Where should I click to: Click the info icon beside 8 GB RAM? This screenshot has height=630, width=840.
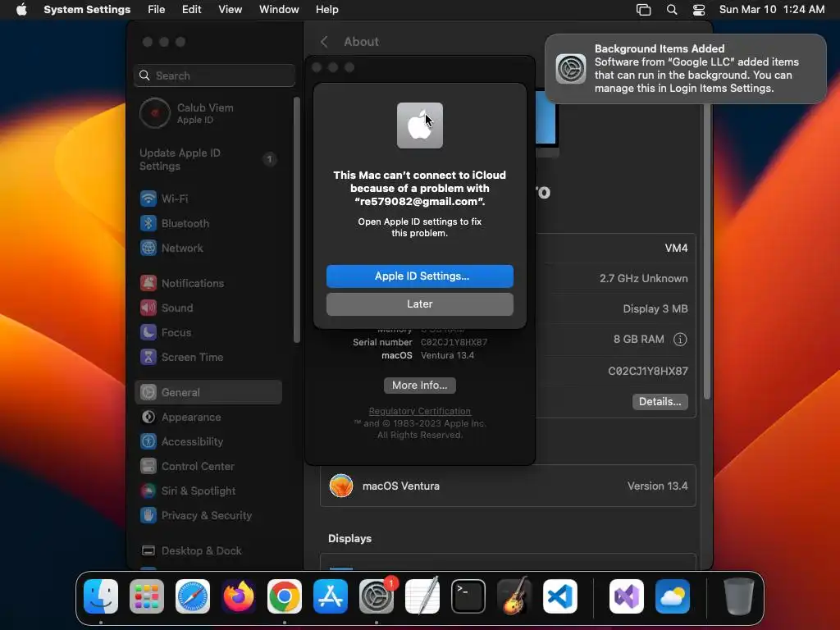click(680, 340)
